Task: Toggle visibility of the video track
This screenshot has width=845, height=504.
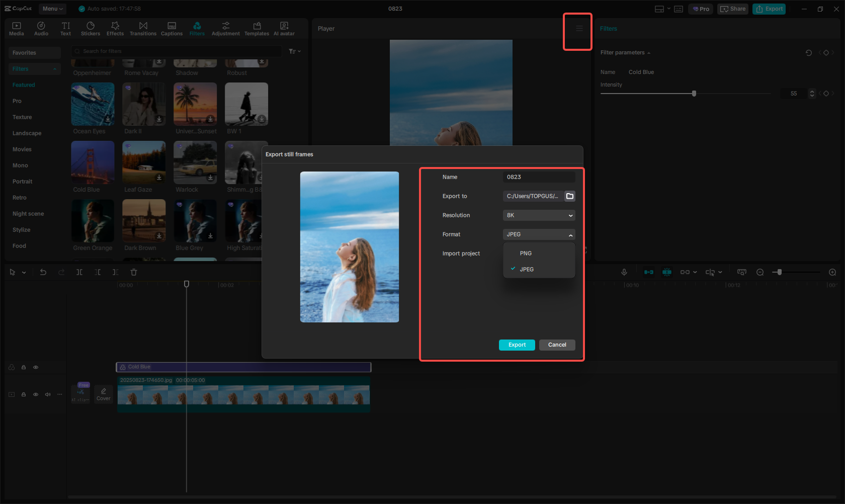Action: click(35, 394)
